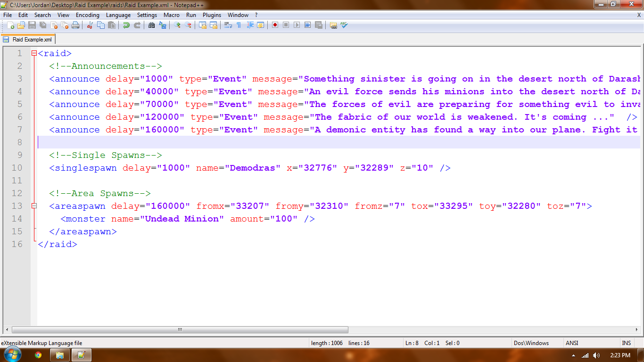Cut selection using the scissors icon

point(90,25)
